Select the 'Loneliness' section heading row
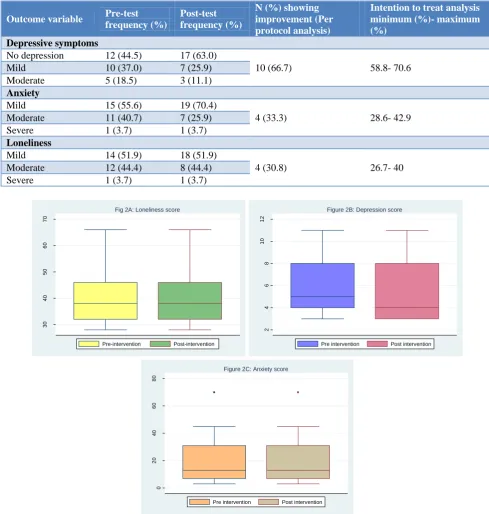 245,143
